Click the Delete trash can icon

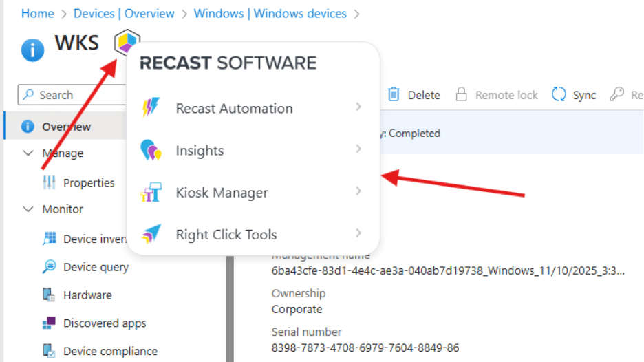[x=394, y=94]
